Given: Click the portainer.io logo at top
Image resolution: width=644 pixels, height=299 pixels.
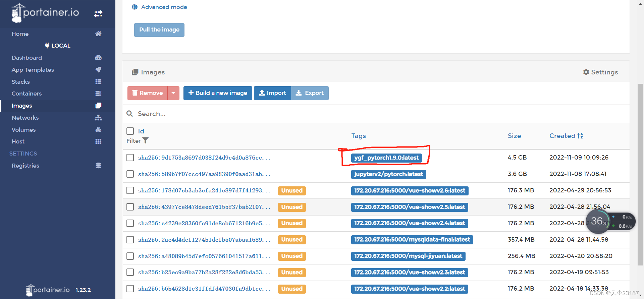Looking at the screenshot, I should [x=45, y=13].
